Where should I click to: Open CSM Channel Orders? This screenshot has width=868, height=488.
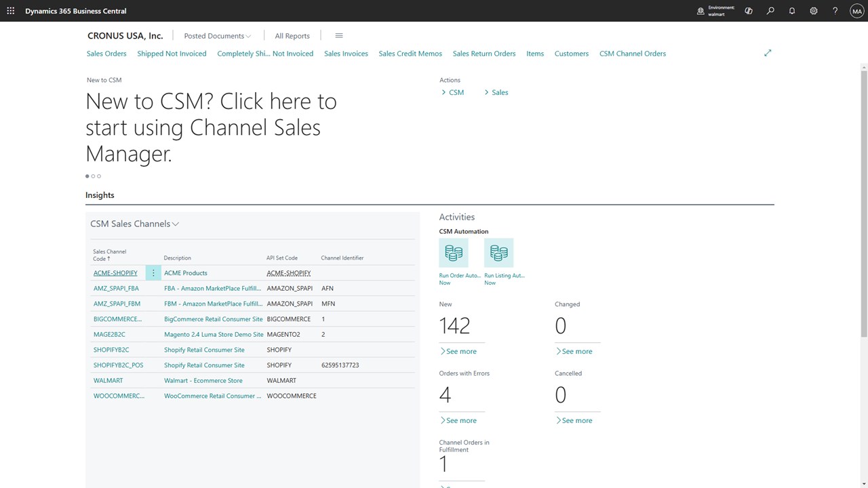633,54
